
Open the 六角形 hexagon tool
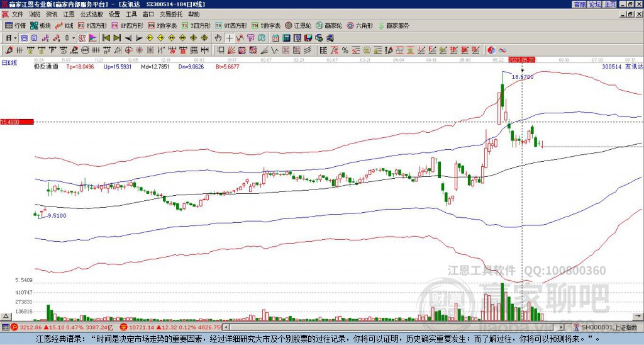[360, 25]
